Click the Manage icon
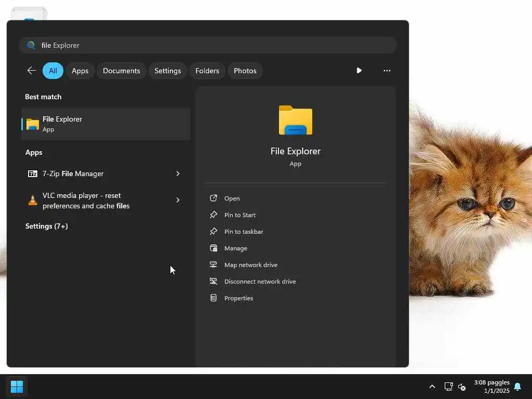532x399 pixels. 214,248
